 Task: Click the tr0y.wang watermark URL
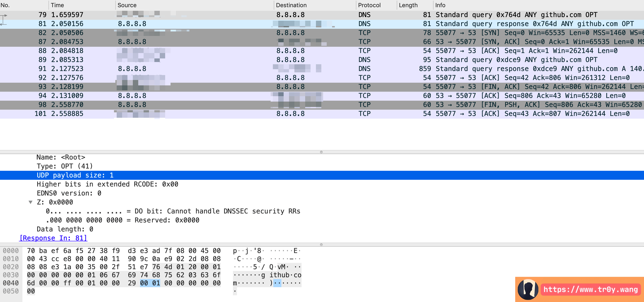click(590, 289)
